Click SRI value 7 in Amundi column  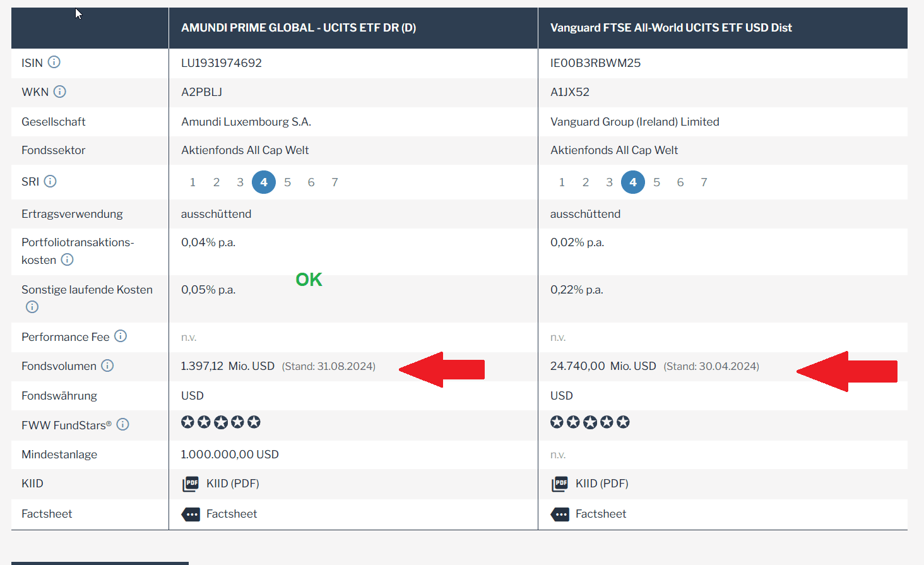(335, 182)
